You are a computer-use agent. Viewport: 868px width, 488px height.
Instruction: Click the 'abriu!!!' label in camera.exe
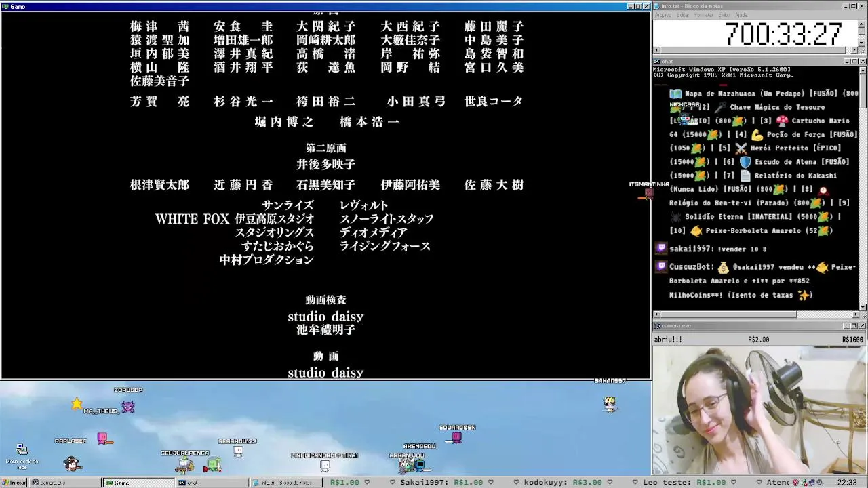[668, 340]
